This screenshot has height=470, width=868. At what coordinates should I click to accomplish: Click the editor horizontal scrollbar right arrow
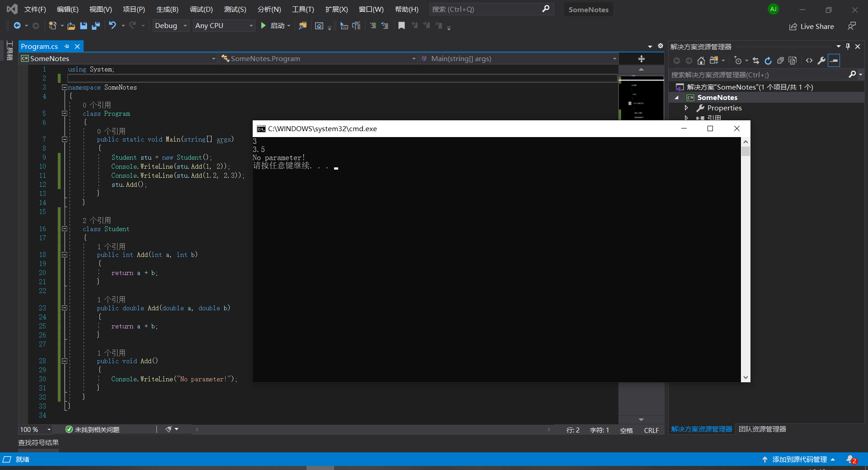pos(549,429)
